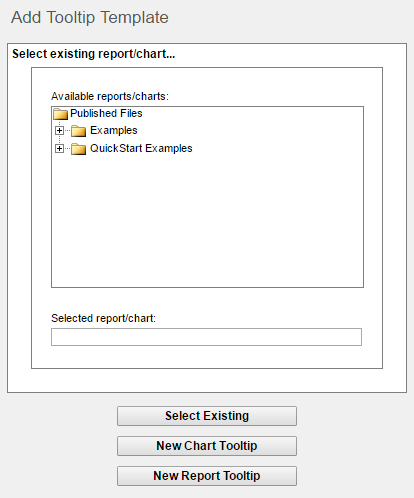414x498 pixels.
Task: Select the Examples tree item label
Action: point(114,130)
